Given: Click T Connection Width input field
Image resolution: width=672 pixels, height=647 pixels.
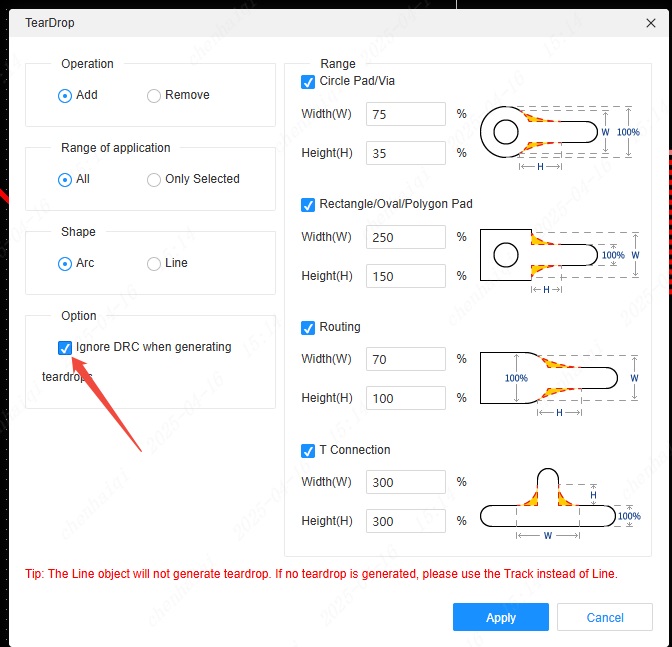Looking at the screenshot, I should [405, 482].
